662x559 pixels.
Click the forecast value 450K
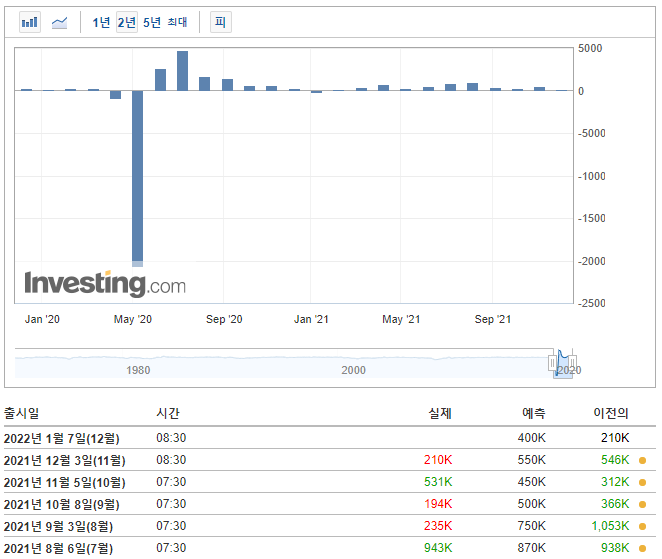tap(532, 482)
